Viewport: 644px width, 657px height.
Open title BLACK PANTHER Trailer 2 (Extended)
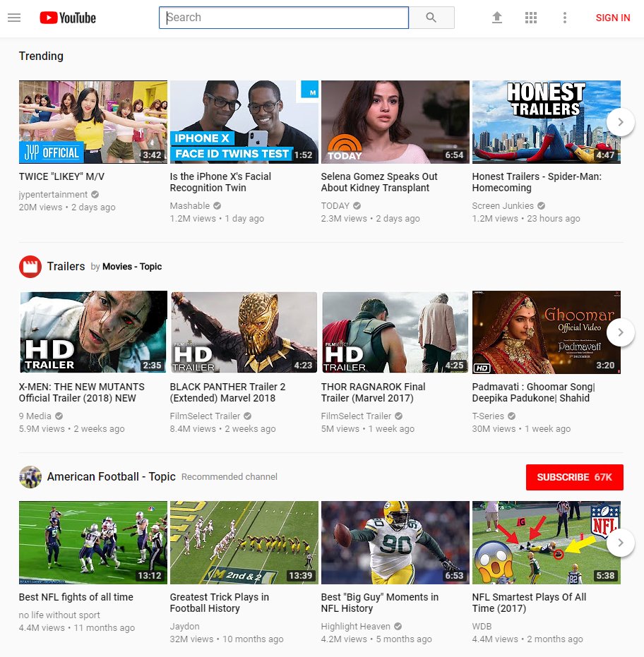click(x=227, y=392)
